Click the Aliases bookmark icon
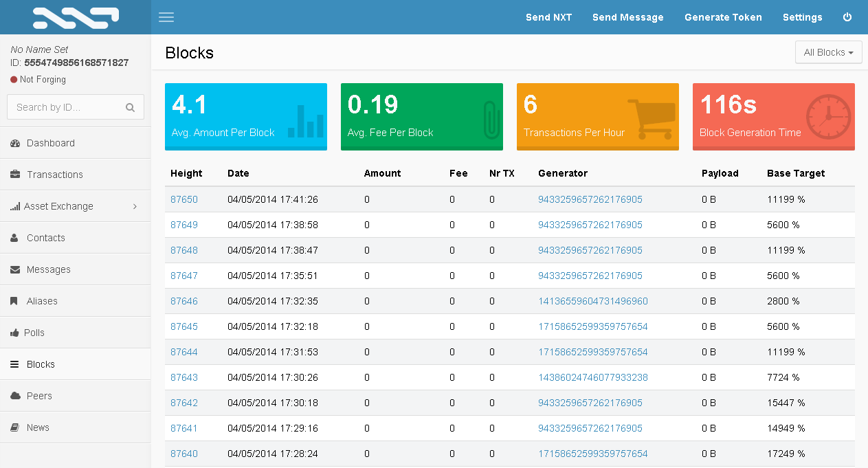 tap(14, 301)
